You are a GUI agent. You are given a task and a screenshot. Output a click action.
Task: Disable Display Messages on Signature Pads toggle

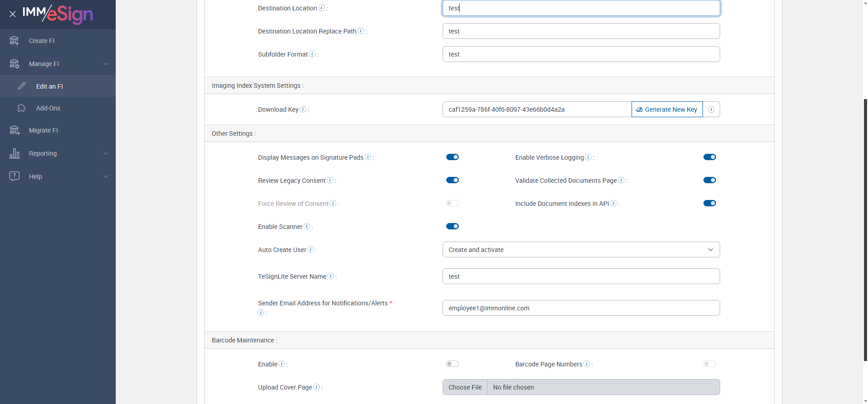point(453,157)
